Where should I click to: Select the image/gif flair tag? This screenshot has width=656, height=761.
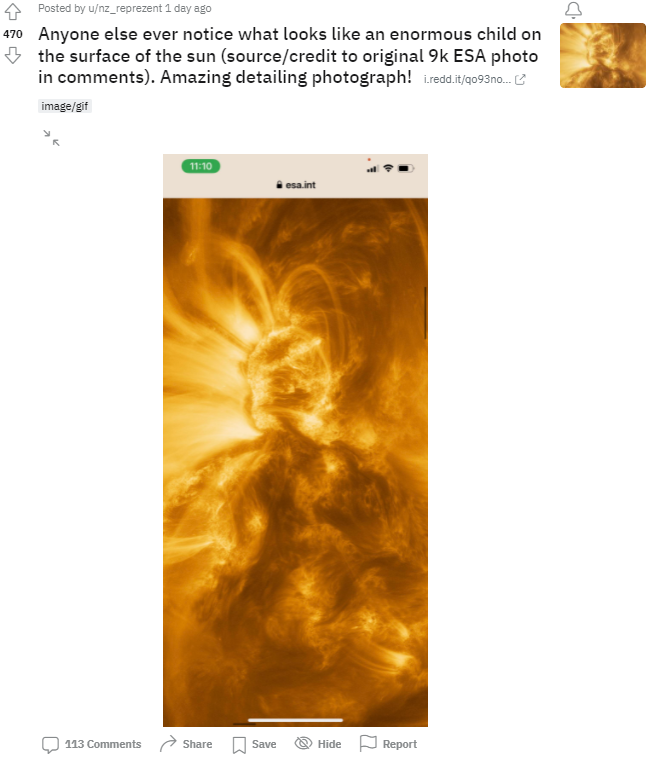tap(65, 106)
